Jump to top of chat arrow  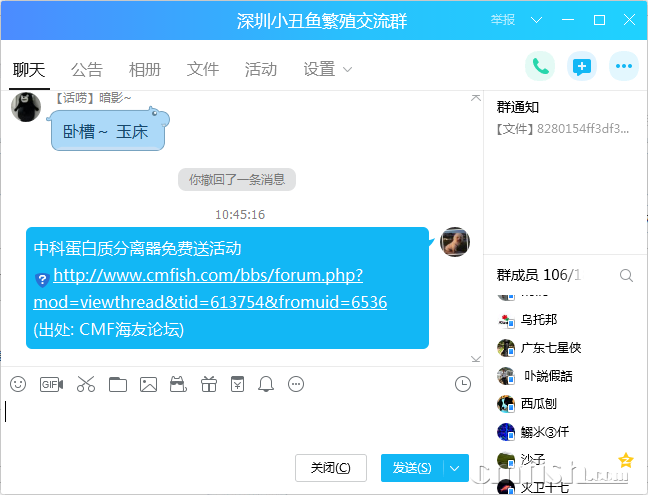point(476,98)
